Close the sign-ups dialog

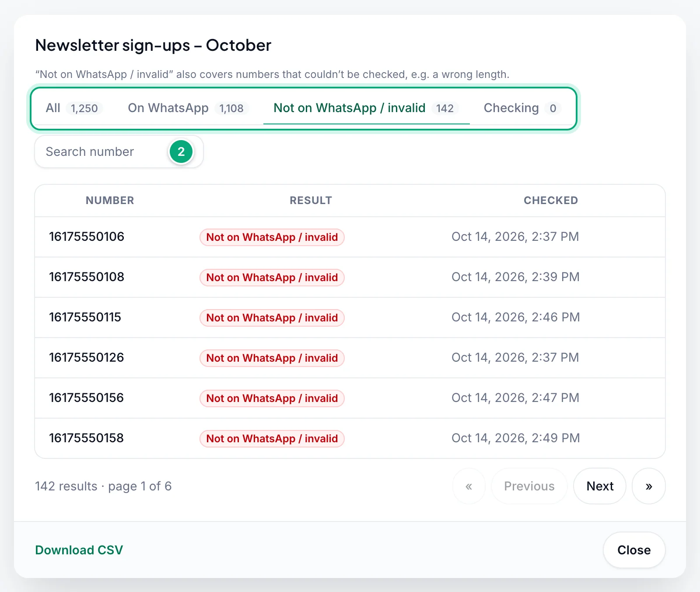point(634,550)
